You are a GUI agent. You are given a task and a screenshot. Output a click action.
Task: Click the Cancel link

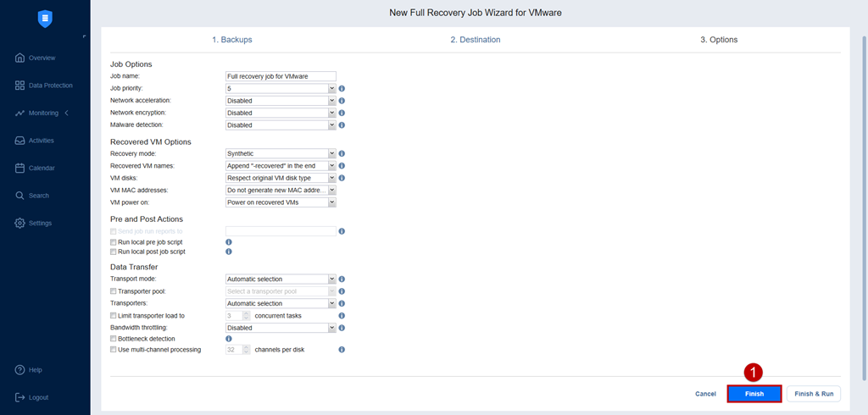pyautogui.click(x=705, y=394)
